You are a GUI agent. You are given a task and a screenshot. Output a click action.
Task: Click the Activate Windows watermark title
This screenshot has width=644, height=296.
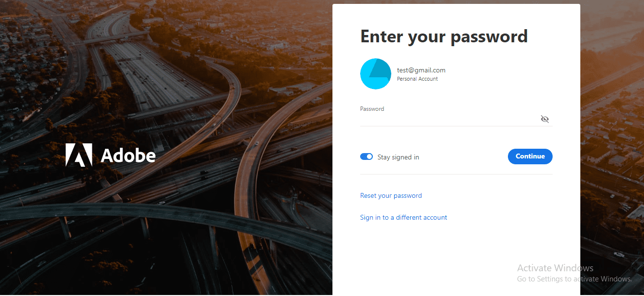(x=555, y=268)
